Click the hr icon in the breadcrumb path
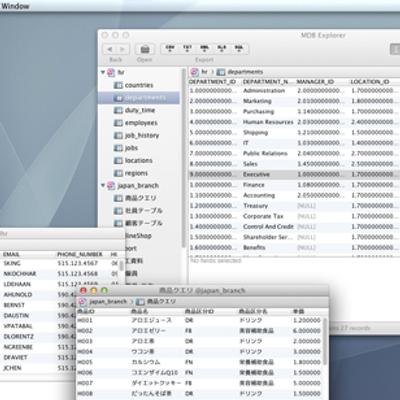Image resolution: width=400 pixels, height=400 pixels. [195, 72]
